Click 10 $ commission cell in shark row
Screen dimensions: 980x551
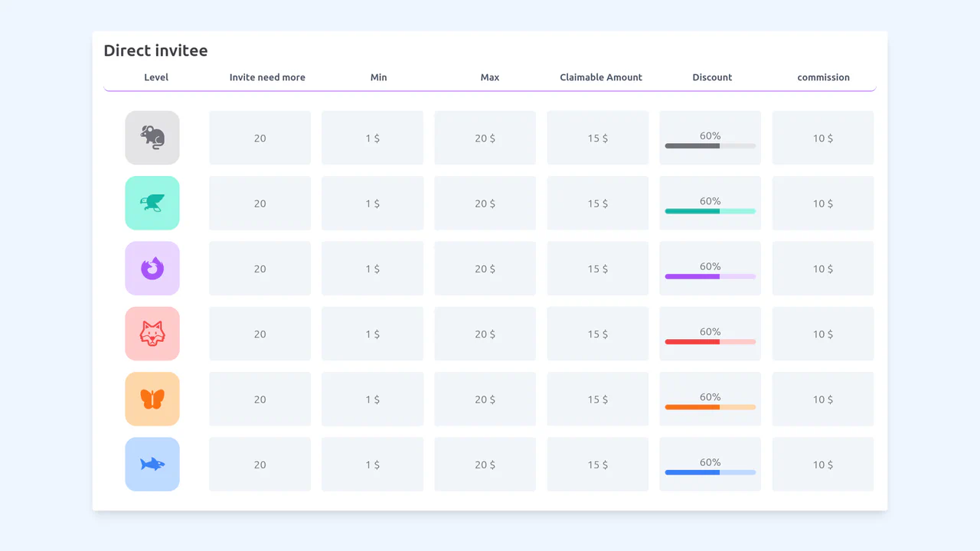823,465
